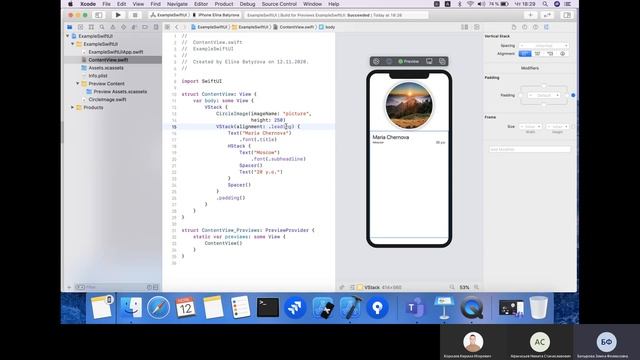Screen dimensions: 640x360
Task: Open the Navigate menu
Action: (177, 4)
